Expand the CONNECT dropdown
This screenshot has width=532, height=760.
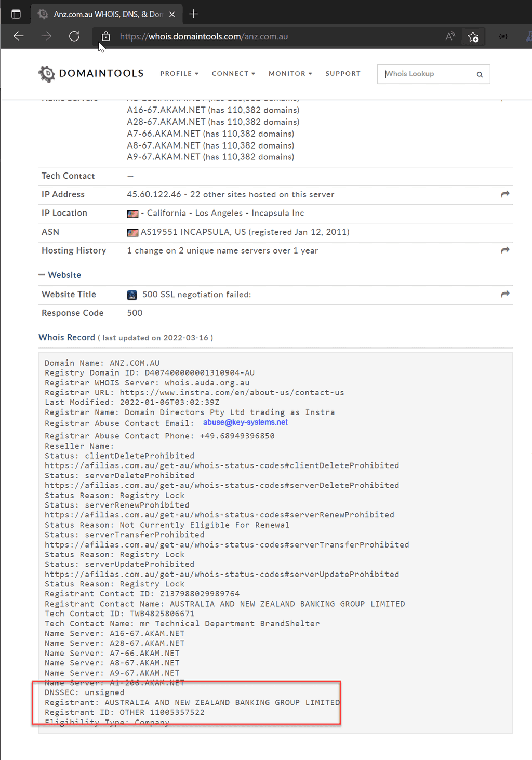click(233, 74)
